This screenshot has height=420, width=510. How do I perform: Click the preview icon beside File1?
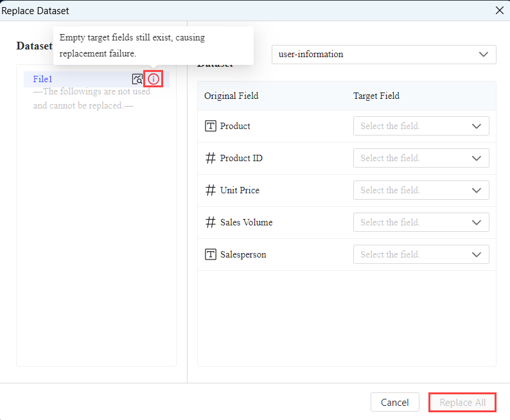[x=137, y=79]
